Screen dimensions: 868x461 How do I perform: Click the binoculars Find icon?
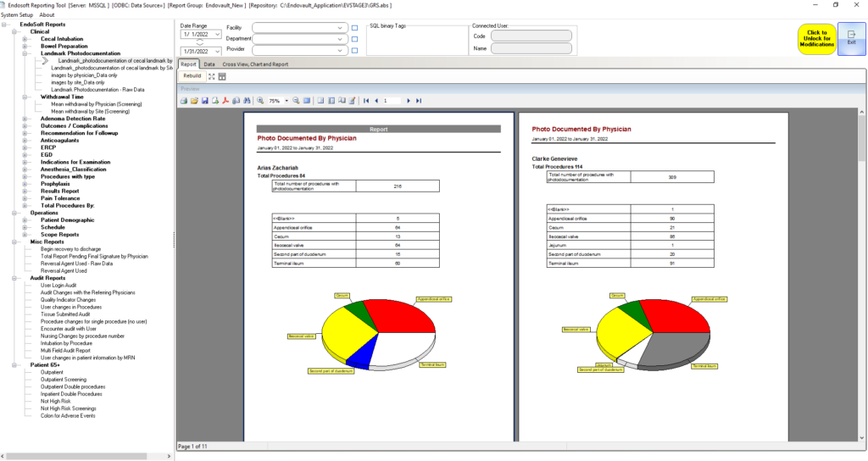(x=246, y=101)
